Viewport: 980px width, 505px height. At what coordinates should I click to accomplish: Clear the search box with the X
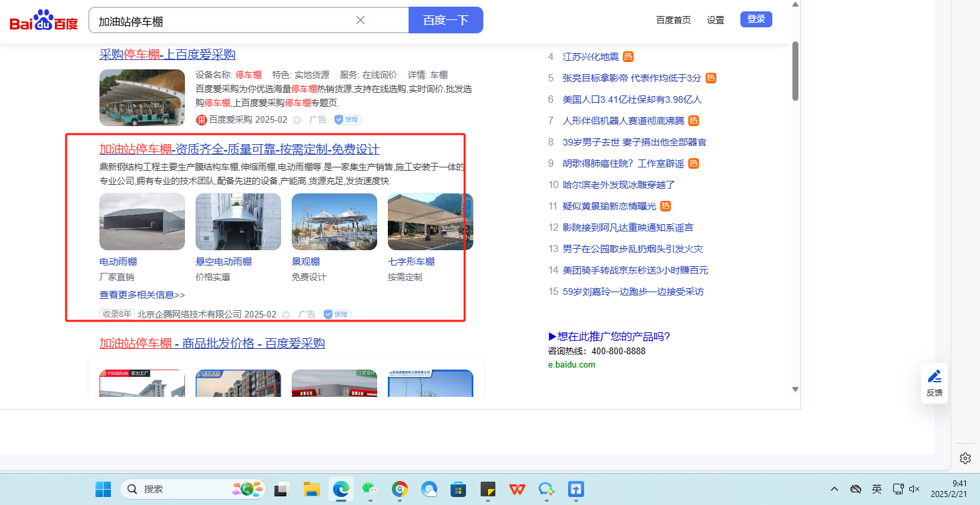pos(360,20)
